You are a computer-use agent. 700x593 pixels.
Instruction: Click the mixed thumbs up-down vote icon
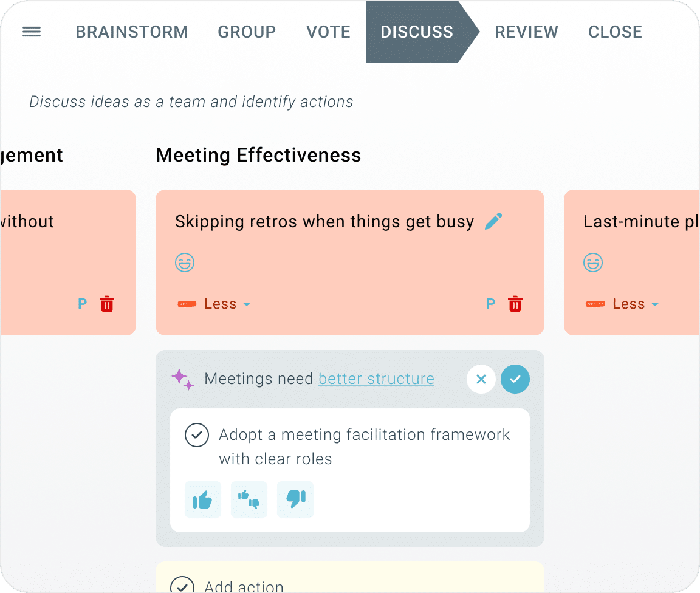click(249, 500)
